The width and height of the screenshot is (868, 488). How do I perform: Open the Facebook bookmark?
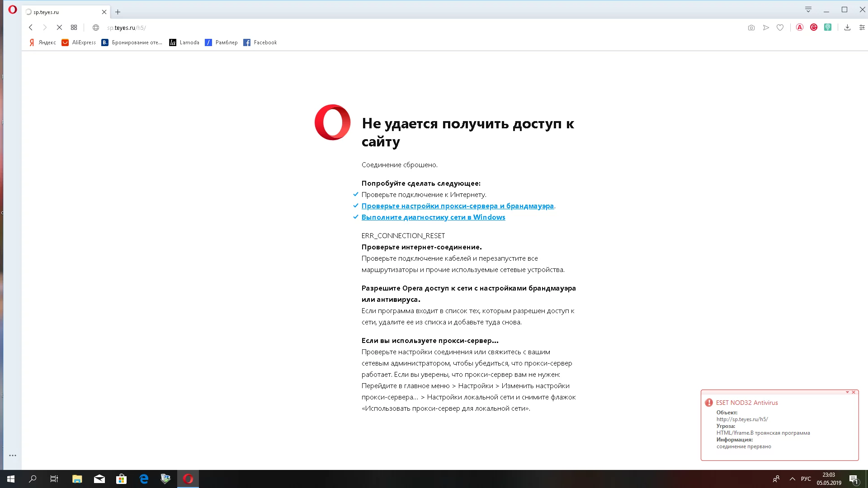[260, 42]
